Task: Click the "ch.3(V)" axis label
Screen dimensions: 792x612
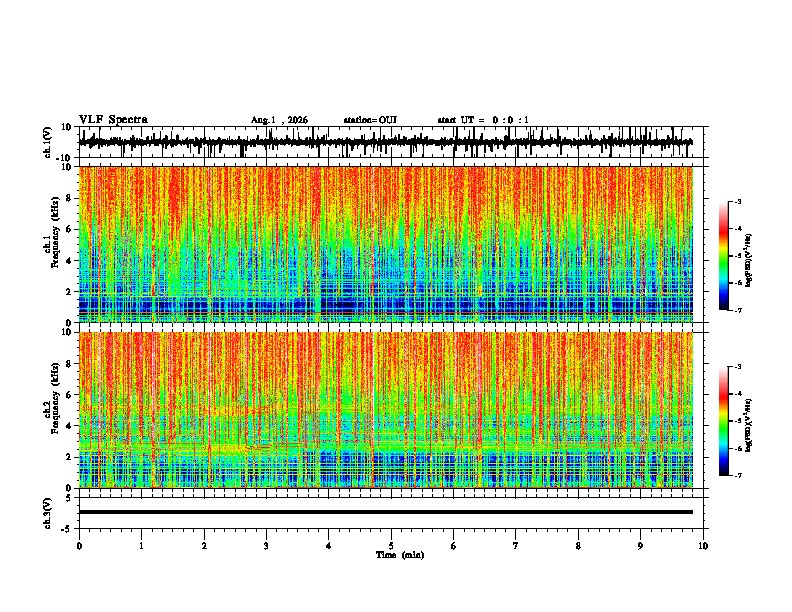Action: (x=48, y=513)
